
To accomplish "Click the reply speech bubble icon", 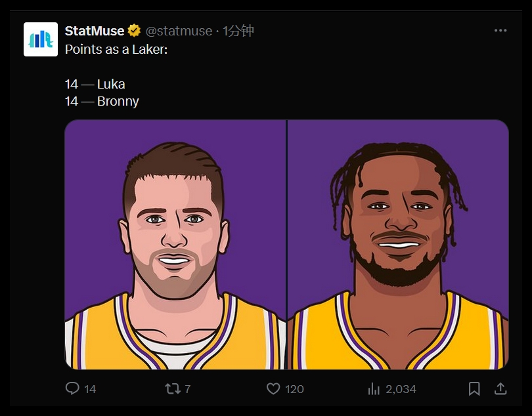I will pyautogui.click(x=72, y=388).
